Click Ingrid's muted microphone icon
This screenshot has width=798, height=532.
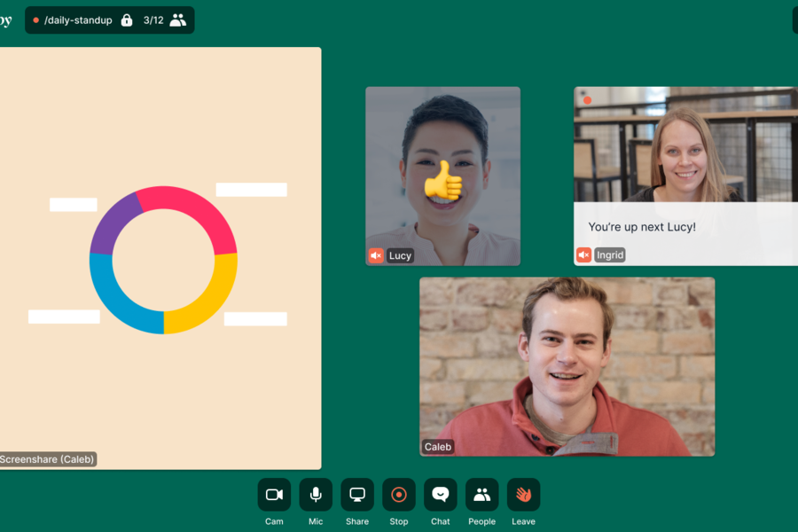point(583,254)
